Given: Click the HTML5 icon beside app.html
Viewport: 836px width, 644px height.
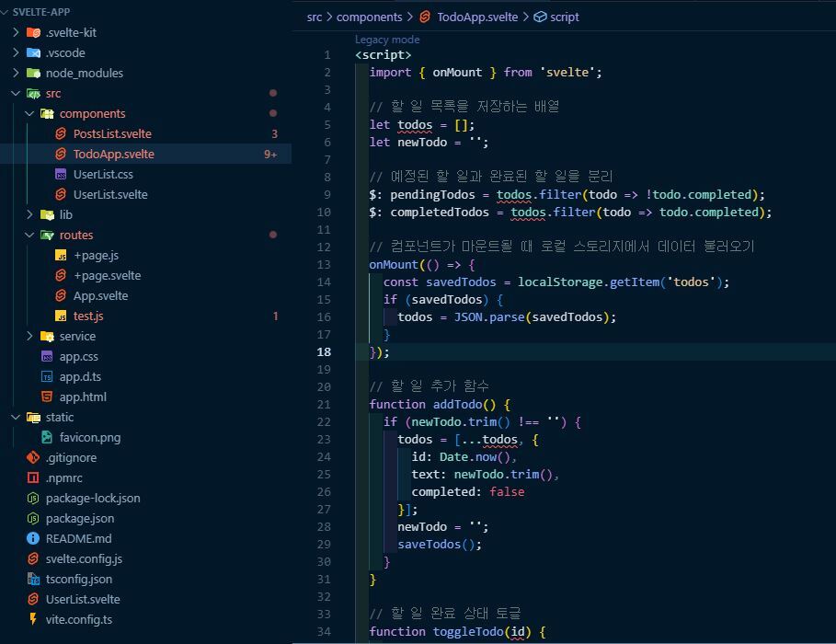Looking at the screenshot, I should [47, 397].
